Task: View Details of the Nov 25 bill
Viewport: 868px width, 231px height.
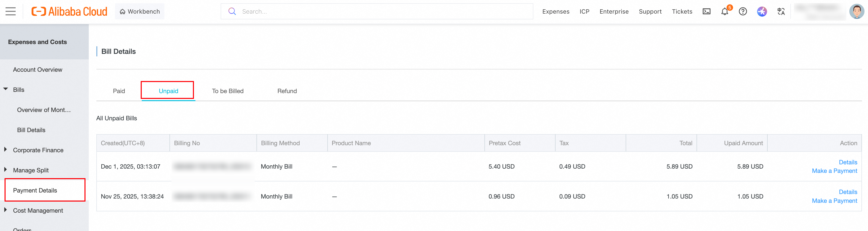Action: (x=848, y=192)
